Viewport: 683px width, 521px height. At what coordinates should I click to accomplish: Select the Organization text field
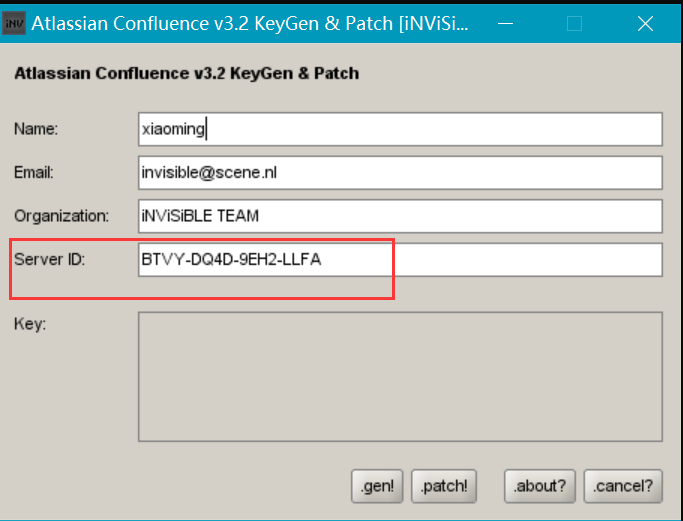400,216
